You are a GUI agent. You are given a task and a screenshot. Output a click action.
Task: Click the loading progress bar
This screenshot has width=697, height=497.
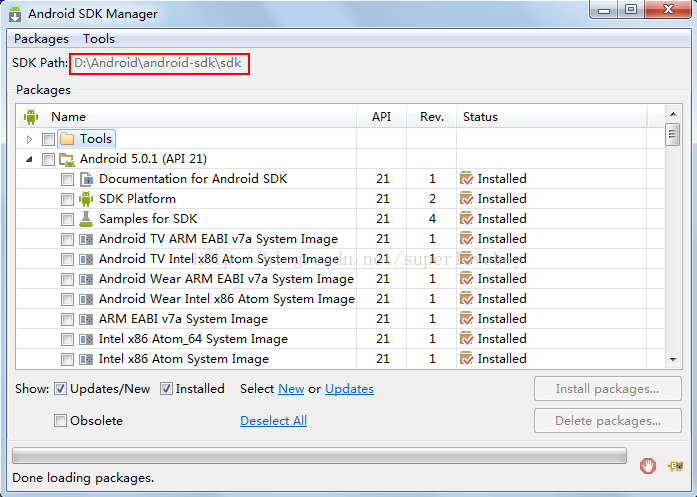(320, 456)
